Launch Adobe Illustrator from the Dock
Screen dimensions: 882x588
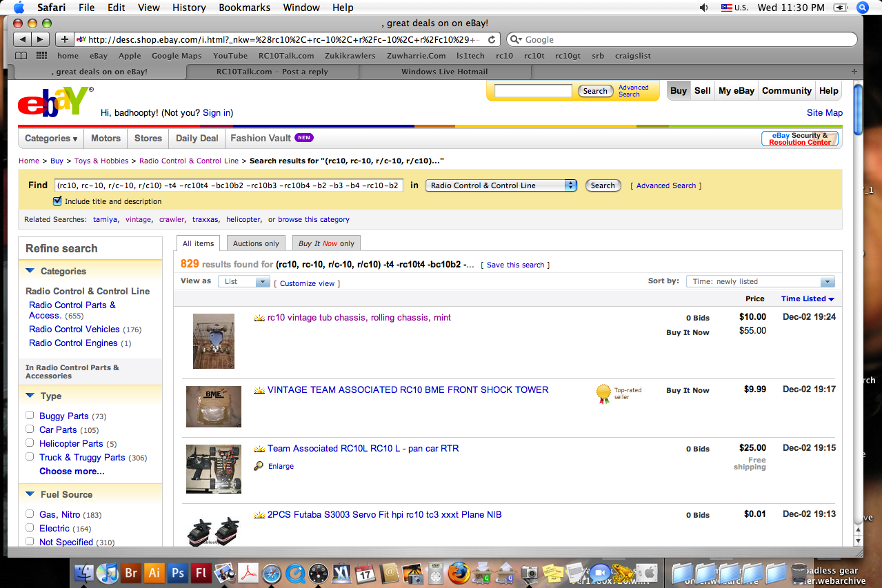click(x=154, y=573)
